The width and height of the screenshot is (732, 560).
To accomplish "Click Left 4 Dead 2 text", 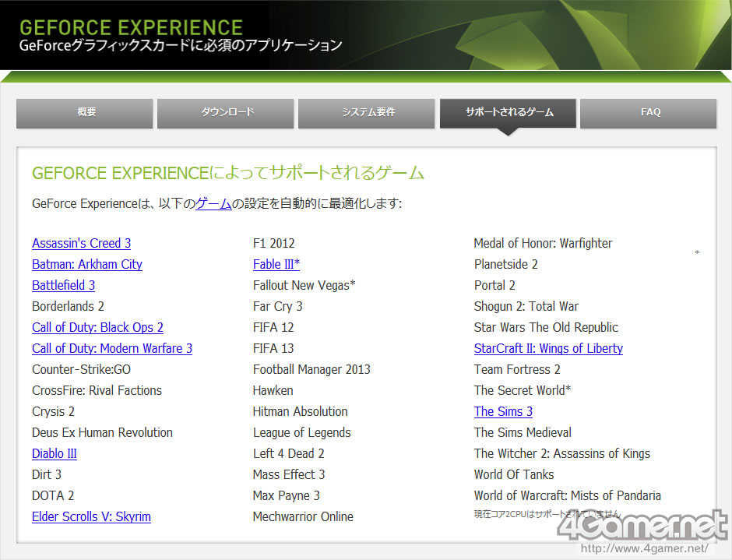I will click(x=288, y=453).
